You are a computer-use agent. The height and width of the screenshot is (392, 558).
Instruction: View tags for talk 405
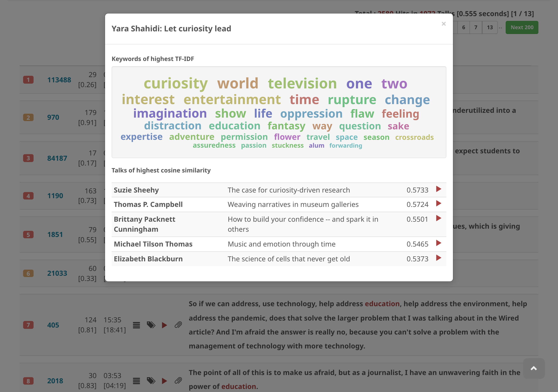click(151, 325)
